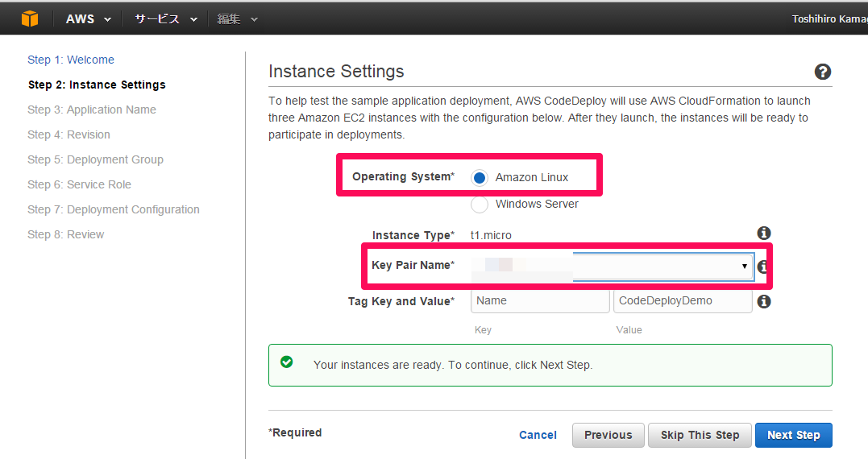Expand the AWS menu dropdown

pyautogui.click(x=89, y=19)
